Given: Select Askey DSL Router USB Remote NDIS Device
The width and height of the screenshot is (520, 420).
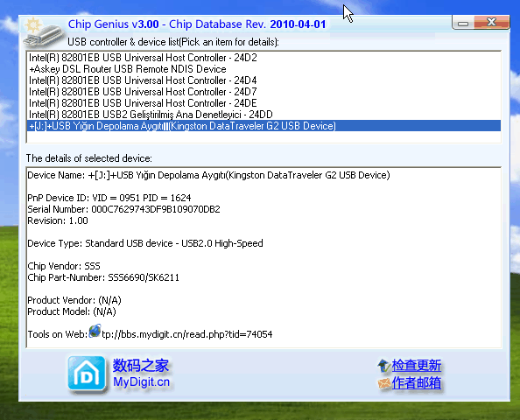Looking at the screenshot, I should point(264,69).
